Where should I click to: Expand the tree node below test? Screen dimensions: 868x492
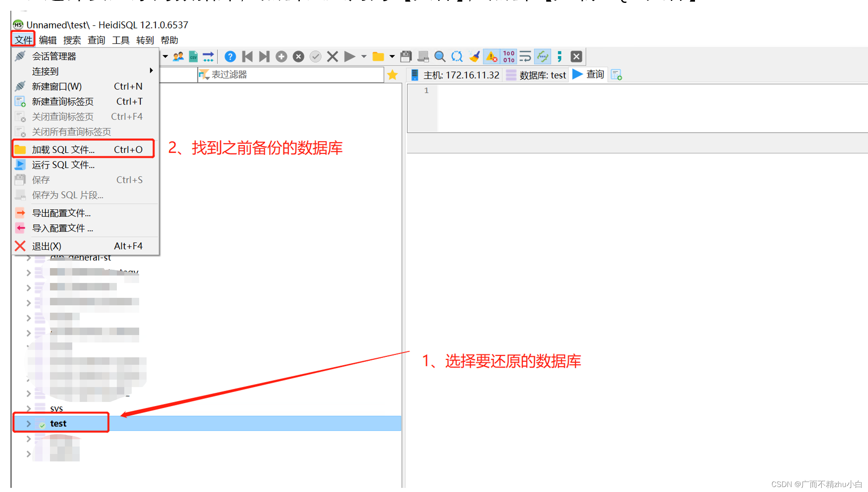[x=28, y=439]
